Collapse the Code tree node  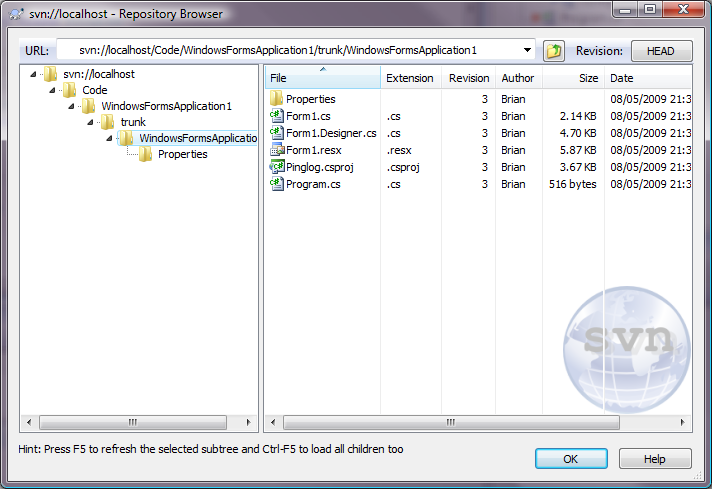point(52,90)
